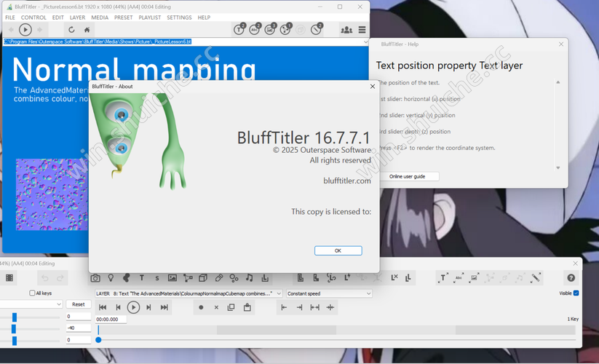Click the third property slider handle
This screenshot has width=599, height=364.
point(15,340)
